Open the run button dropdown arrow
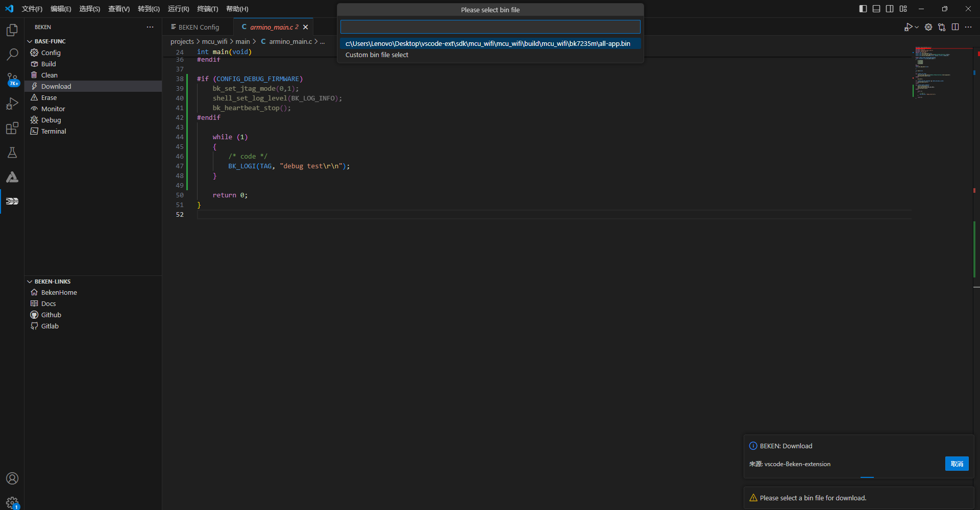980x510 pixels. coord(917,27)
